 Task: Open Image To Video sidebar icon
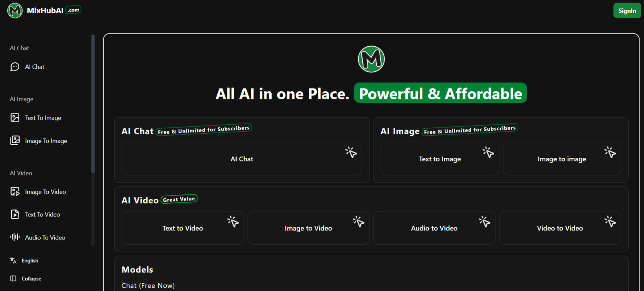(x=15, y=192)
